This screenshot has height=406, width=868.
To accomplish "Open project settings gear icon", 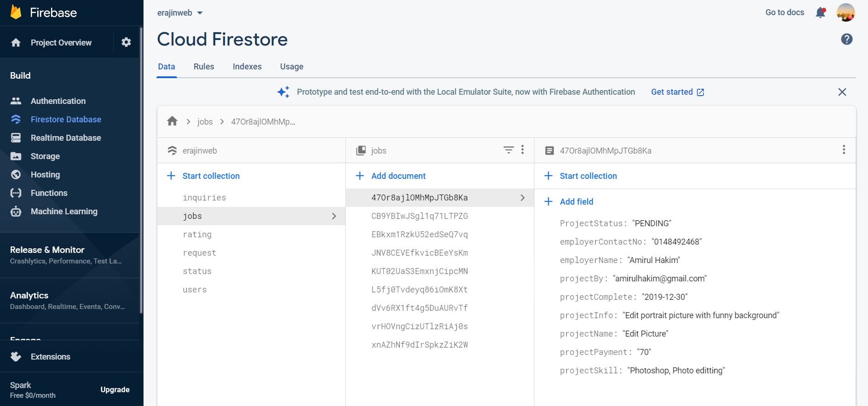I will click(x=126, y=42).
